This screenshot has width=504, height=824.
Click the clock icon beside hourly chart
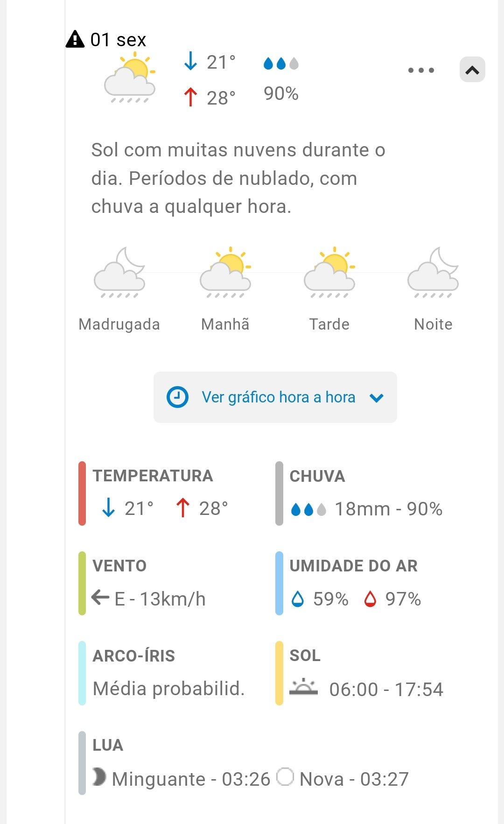click(177, 397)
